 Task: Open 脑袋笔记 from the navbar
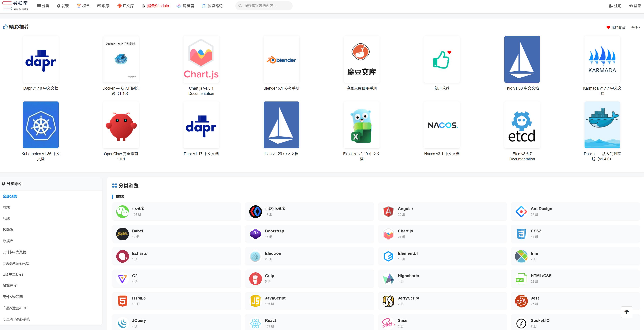[212, 6]
